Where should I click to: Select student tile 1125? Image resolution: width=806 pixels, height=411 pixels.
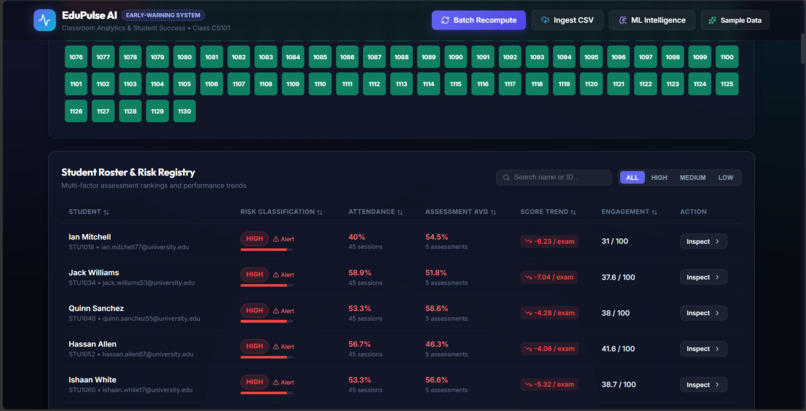pyautogui.click(x=727, y=84)
